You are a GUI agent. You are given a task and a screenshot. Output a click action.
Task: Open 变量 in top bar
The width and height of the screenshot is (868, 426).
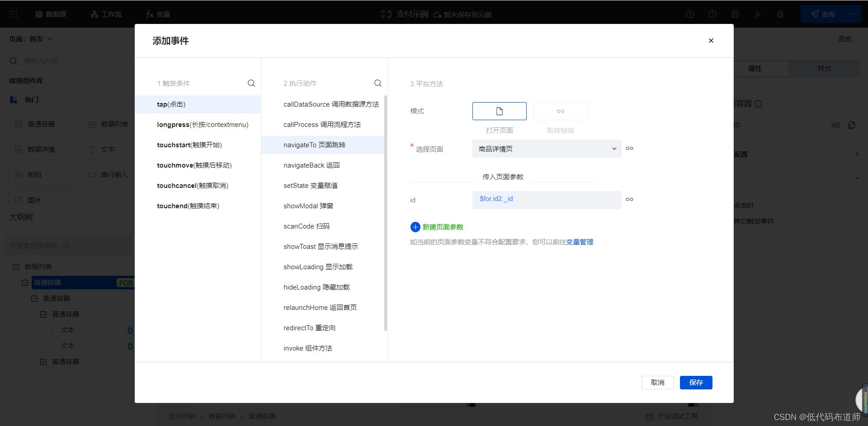158,14
